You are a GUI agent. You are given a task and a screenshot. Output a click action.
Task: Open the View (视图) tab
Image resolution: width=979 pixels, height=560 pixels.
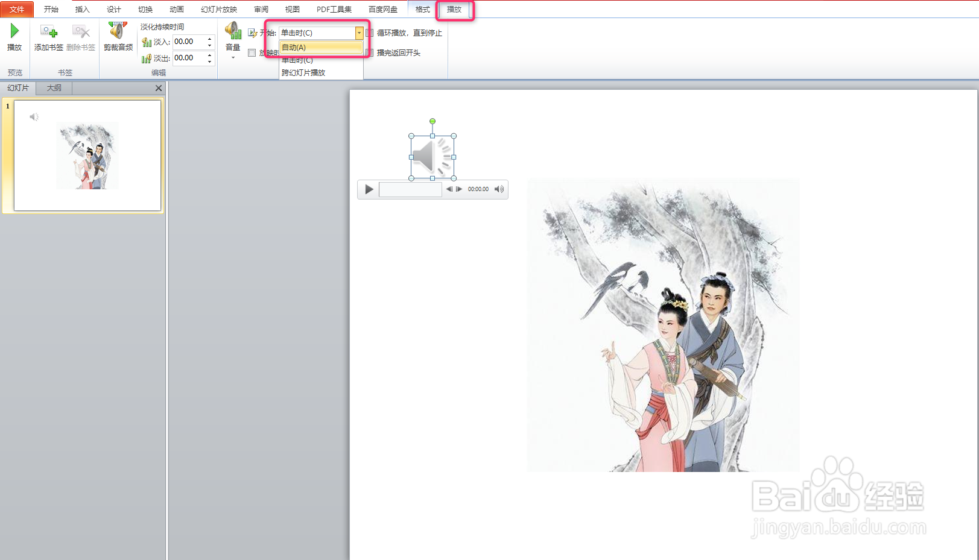click(x=292, y=9)
